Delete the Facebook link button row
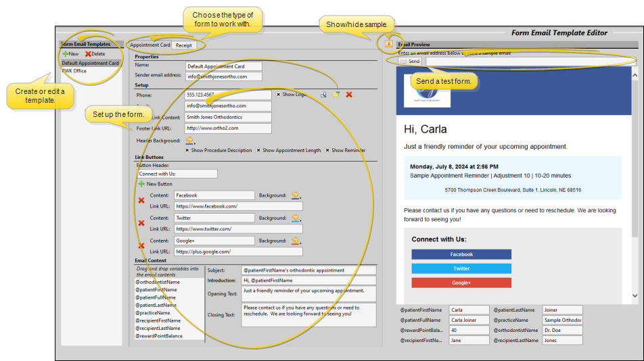This screenshot has width=644, height=361. (141, 200)
